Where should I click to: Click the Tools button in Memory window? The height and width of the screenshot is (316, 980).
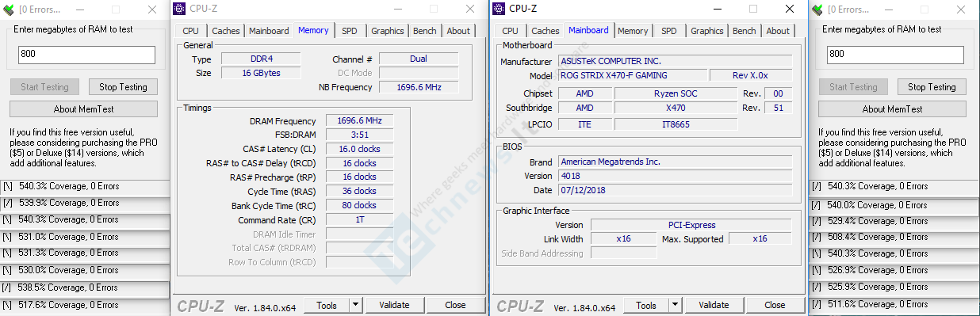coord(327,305)
